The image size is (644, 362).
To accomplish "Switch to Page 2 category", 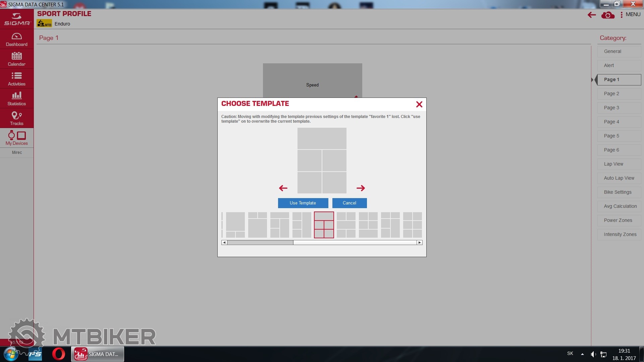I will point(619,94).
